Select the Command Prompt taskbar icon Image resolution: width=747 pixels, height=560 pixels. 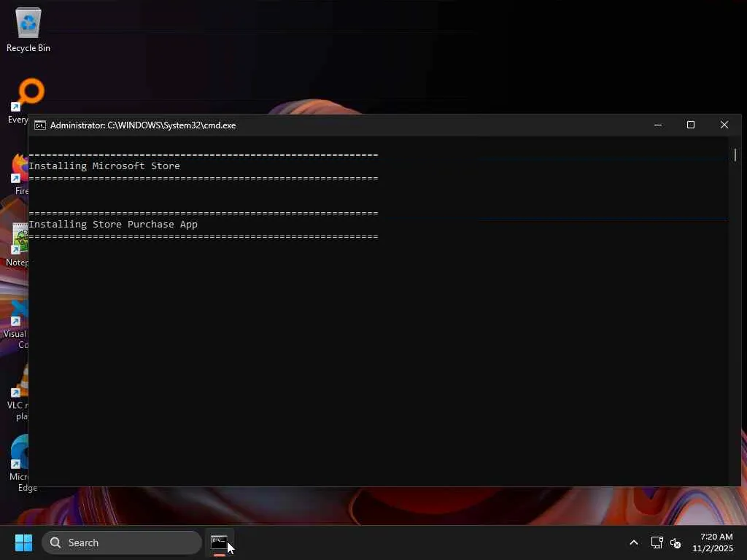(219, 542)
